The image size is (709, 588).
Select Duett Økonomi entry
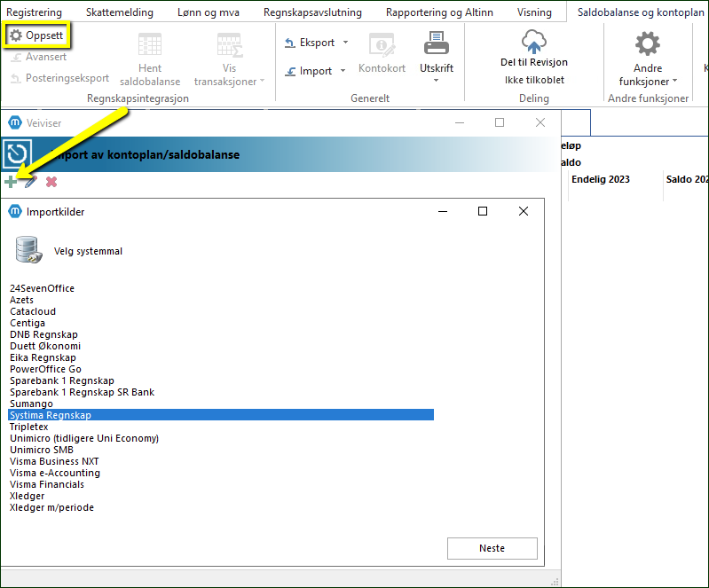[45, 346]
